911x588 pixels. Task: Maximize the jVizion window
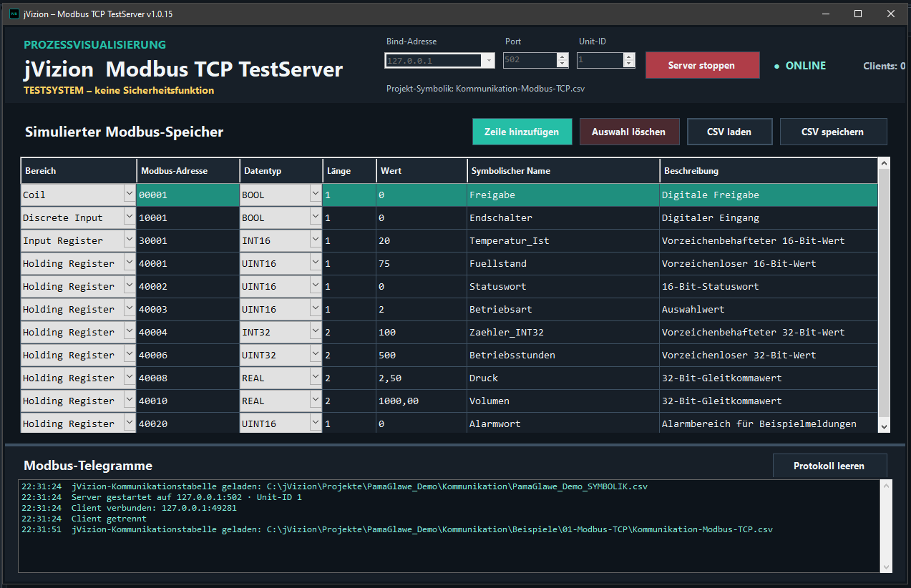tap(858, 14)
